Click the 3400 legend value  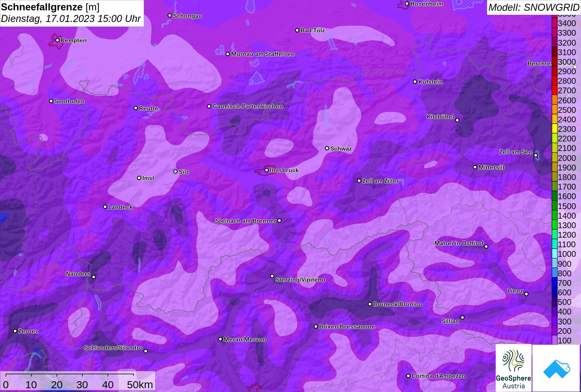(567, 23)
